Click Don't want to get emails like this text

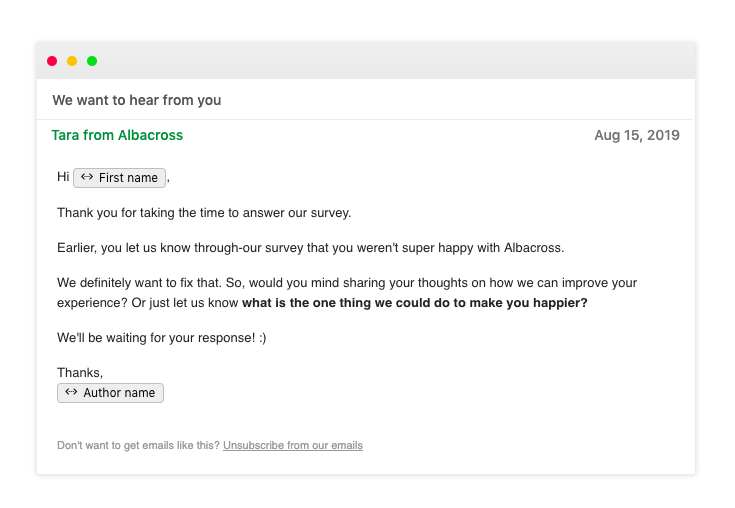coord(138,445)
